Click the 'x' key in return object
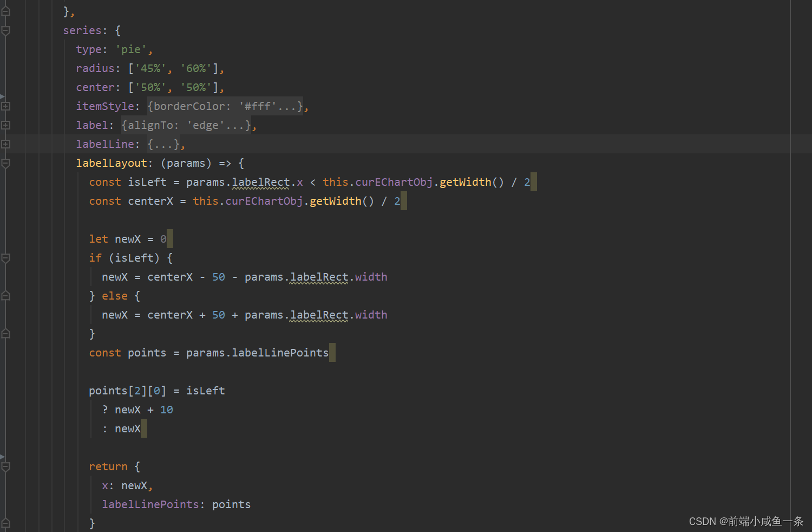The width and height of the screenshot is (812, 532). point(105,485)
